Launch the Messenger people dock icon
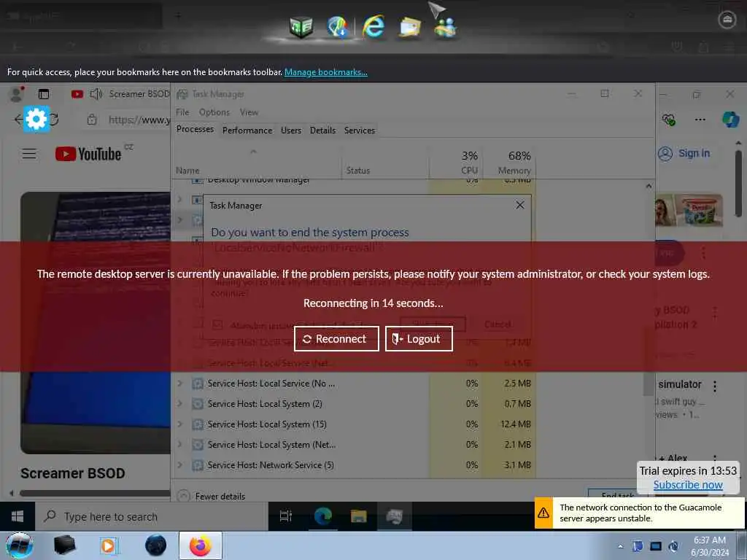747x560 pixels. [445, 27]
